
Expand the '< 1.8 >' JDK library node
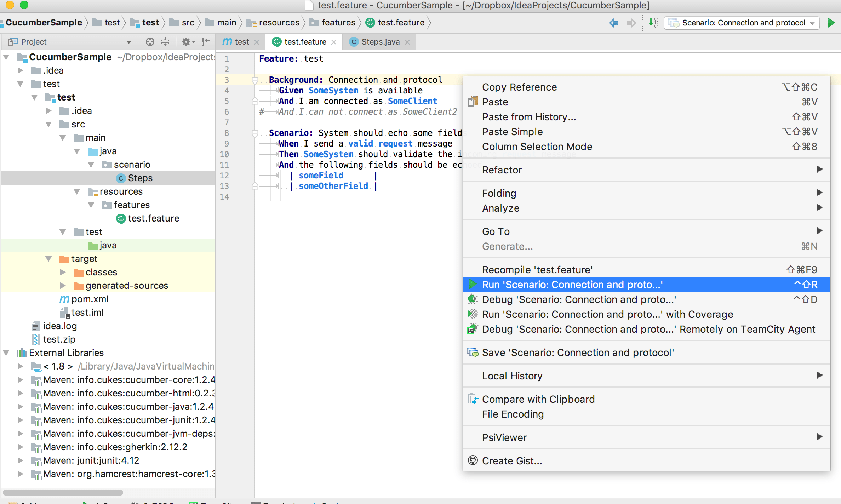coord(20,366)
